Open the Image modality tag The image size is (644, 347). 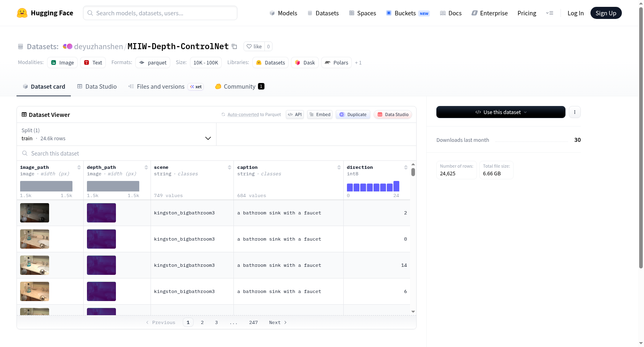[x=62, y=62]
